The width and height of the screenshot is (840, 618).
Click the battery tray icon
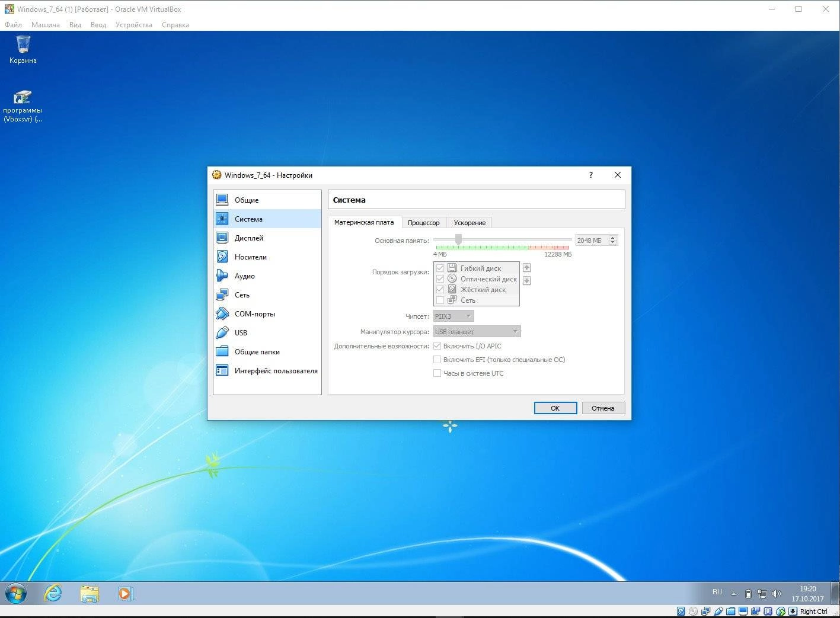748,594
